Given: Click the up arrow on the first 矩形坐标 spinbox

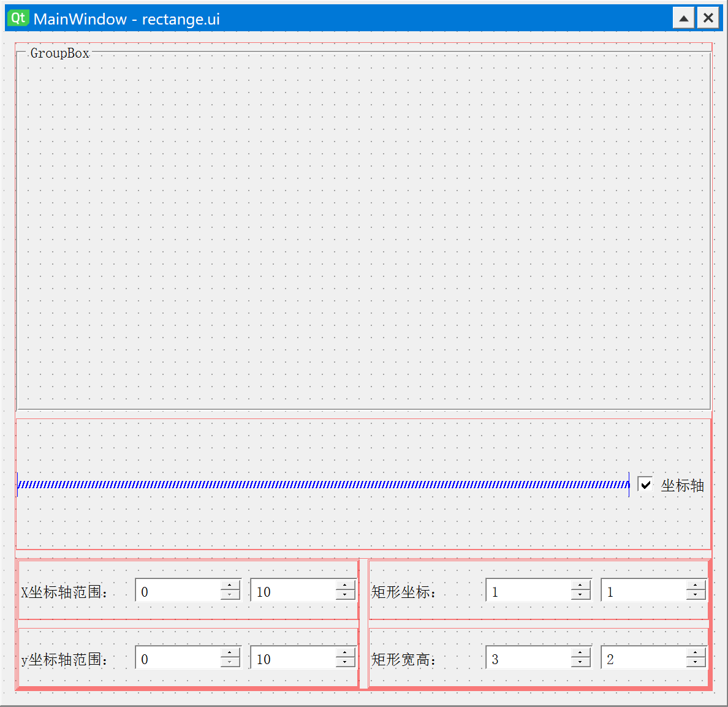Looking at the screenshot, I should point(580,586).
